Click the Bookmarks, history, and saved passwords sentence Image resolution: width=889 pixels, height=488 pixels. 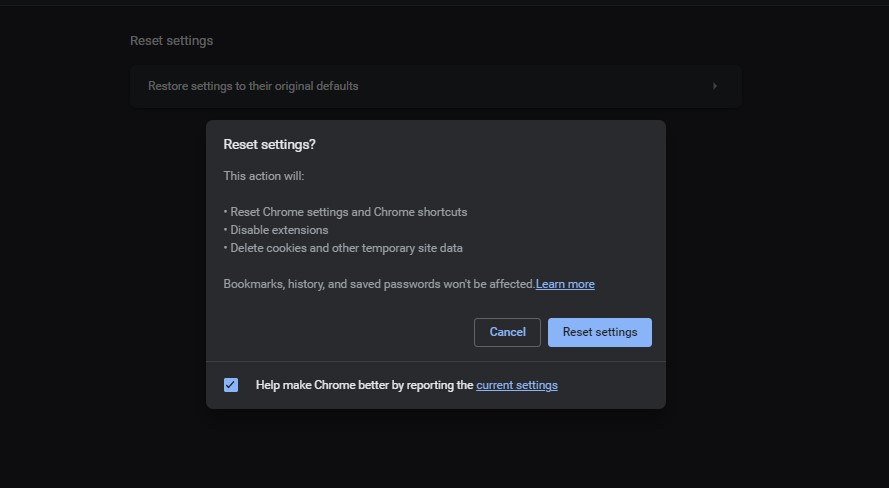pos(378,284)
